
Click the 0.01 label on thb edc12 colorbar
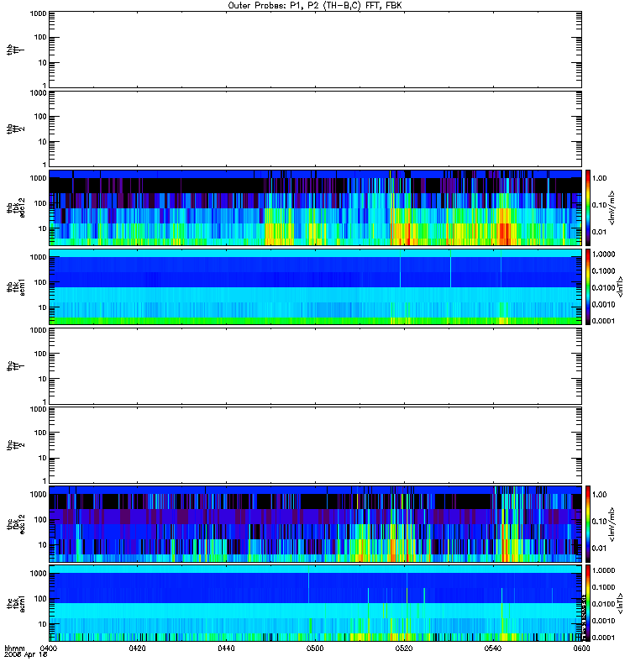pos(599,232)
